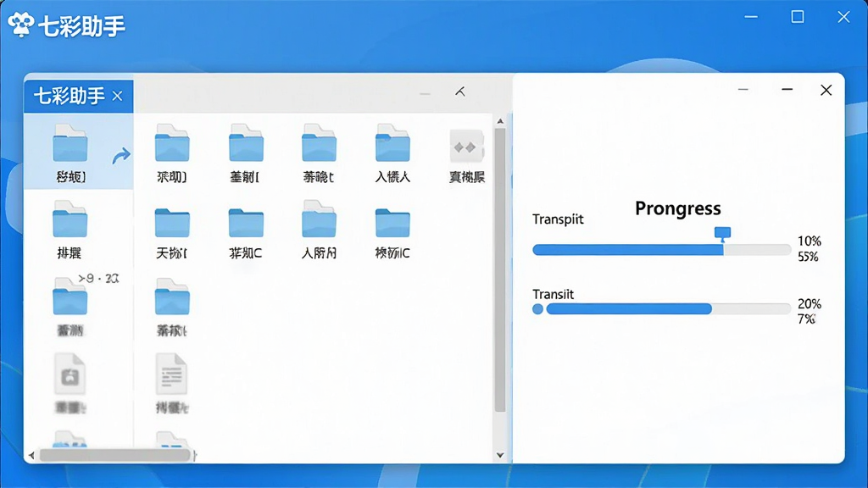This screenshot has height=488, width=868.
Task: Click the collapse chevron in the file panel header
Action: pyautogui.click(x=460, y=91)
